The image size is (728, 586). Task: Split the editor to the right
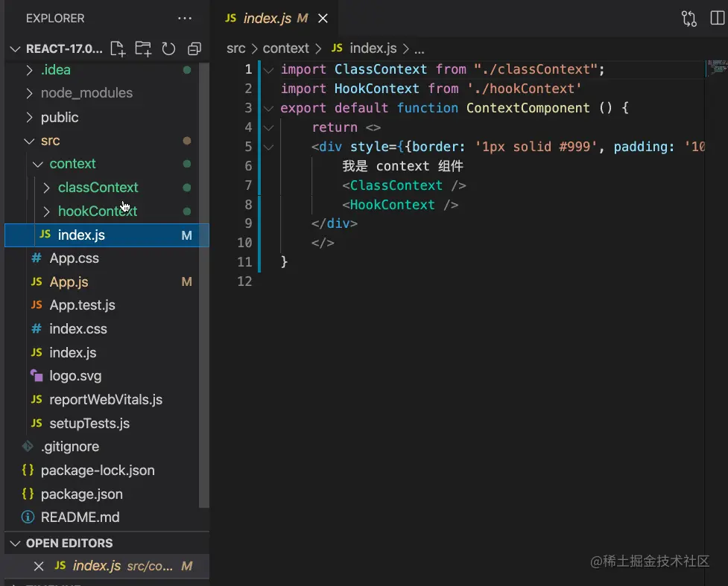718,19
